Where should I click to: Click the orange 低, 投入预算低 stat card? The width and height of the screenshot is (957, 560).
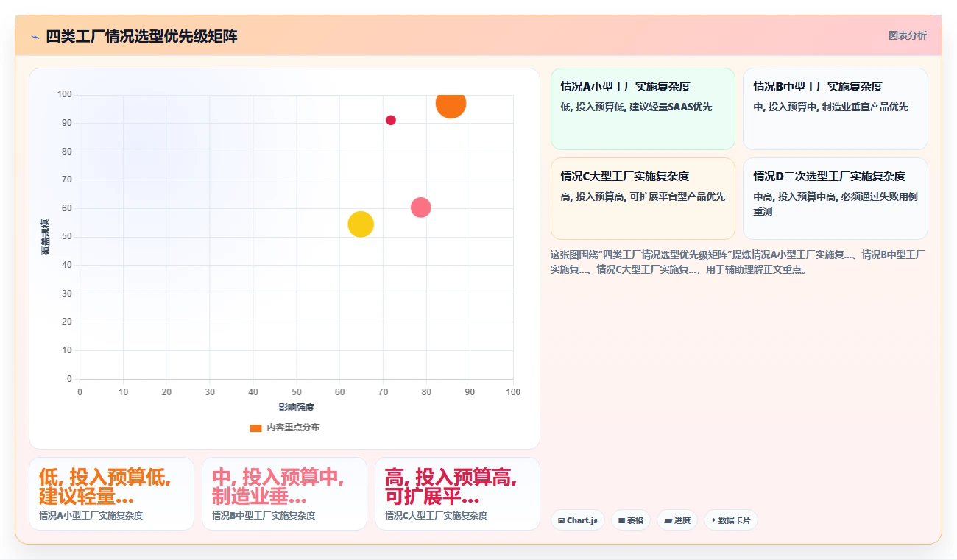(111, 494)
